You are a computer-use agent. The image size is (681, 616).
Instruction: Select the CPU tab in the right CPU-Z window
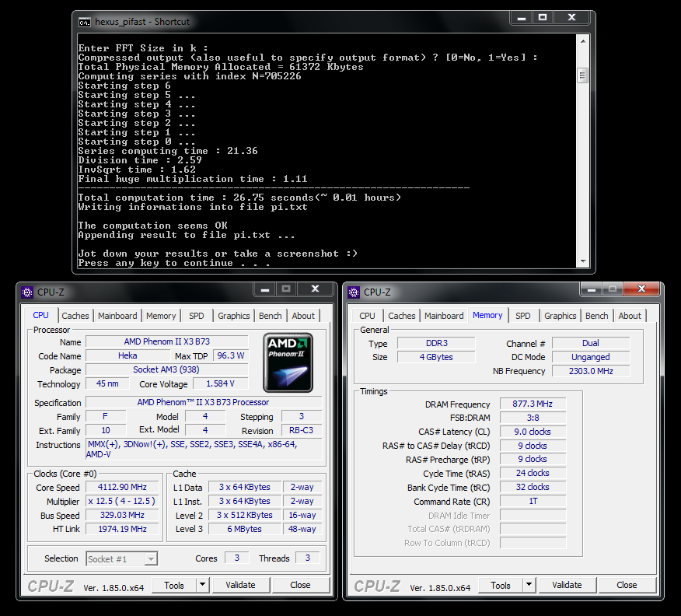click(x=367, y=316)
